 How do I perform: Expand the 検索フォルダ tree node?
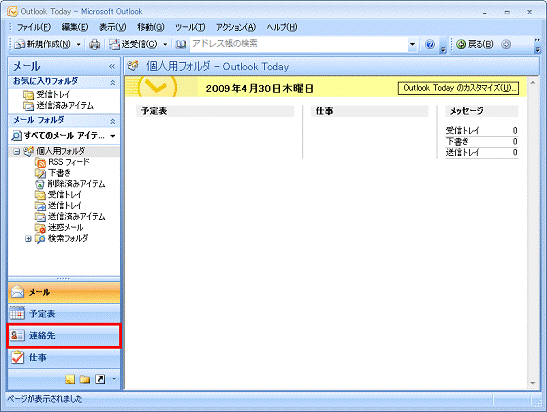tap(28, 239)
